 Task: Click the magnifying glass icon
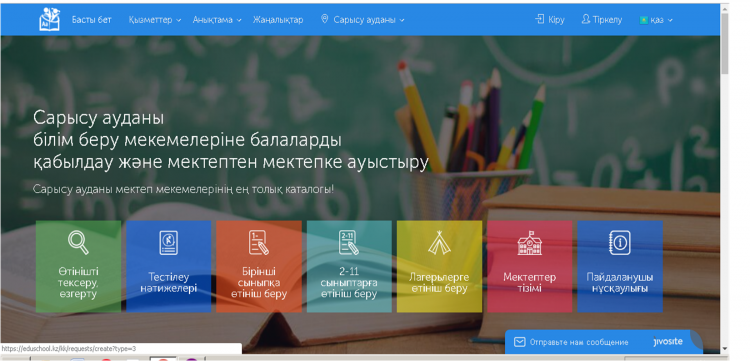(x=78, y=242)
